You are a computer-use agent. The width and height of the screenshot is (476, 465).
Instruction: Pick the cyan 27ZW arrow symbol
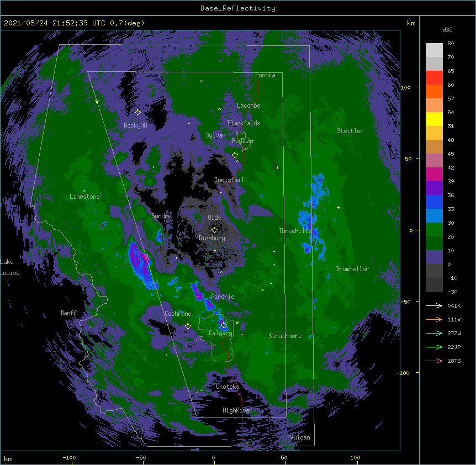(434, 333)
